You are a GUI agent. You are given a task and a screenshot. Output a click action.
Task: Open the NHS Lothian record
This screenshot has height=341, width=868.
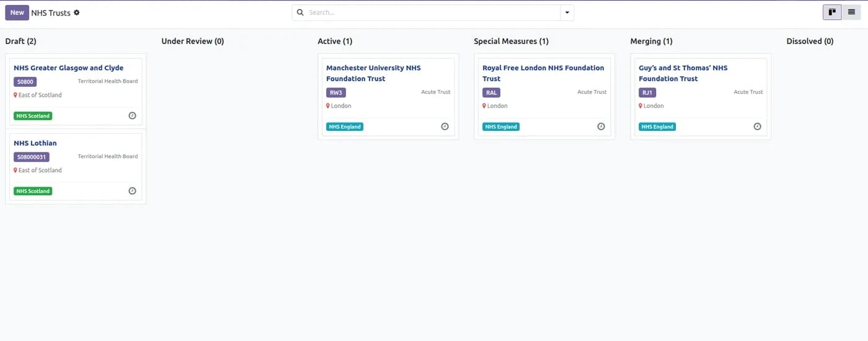(35, 143)
